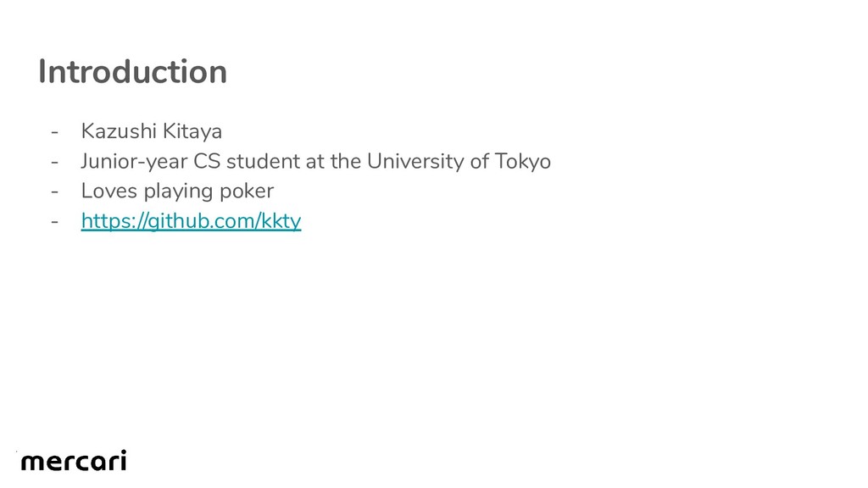Click the Kazushi Kitaya name line
This screenshot has width=868, height=488.
[151, 131]
